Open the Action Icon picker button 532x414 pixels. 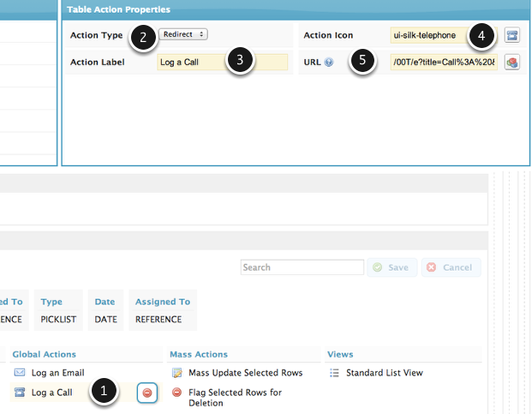pos(511,36)
